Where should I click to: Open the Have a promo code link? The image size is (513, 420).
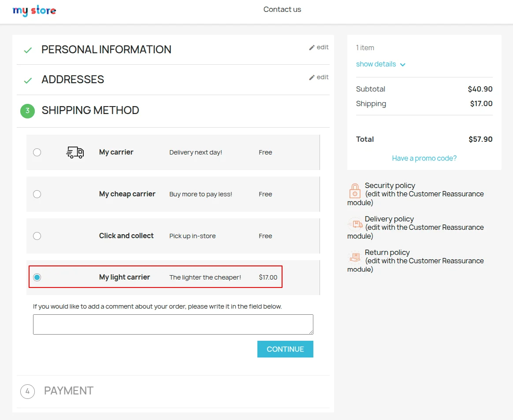coord(424,158)
